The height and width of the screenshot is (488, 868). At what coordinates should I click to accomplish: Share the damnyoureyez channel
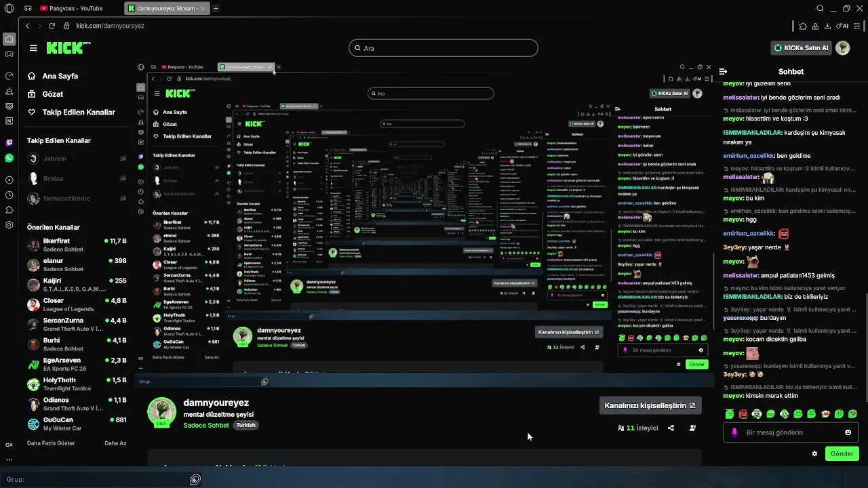click(671, 428)
